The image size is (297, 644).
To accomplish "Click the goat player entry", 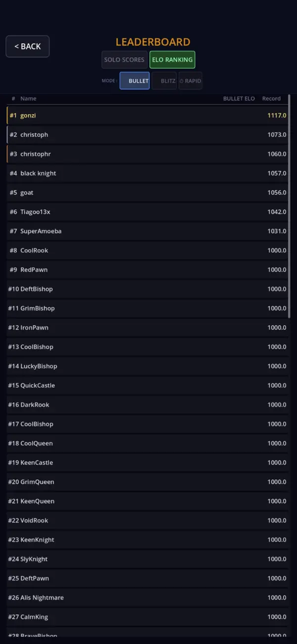I will (x=148, y=192).
